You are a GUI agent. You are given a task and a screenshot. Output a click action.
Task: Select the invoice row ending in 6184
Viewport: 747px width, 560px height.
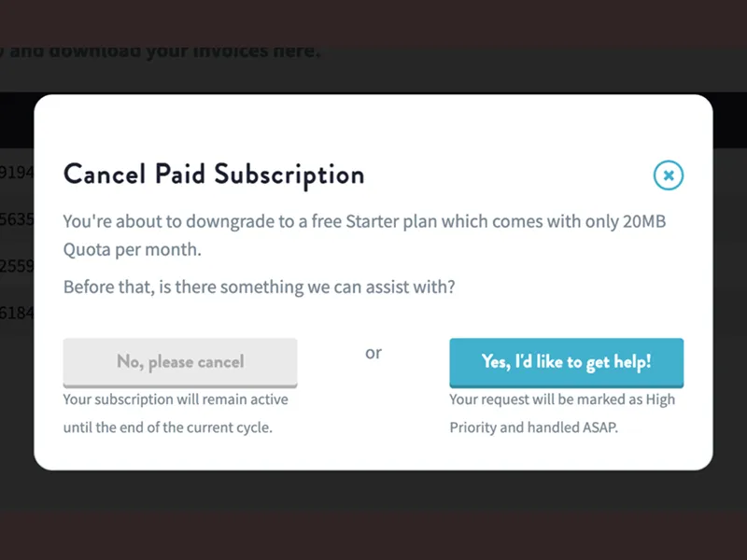16,313
